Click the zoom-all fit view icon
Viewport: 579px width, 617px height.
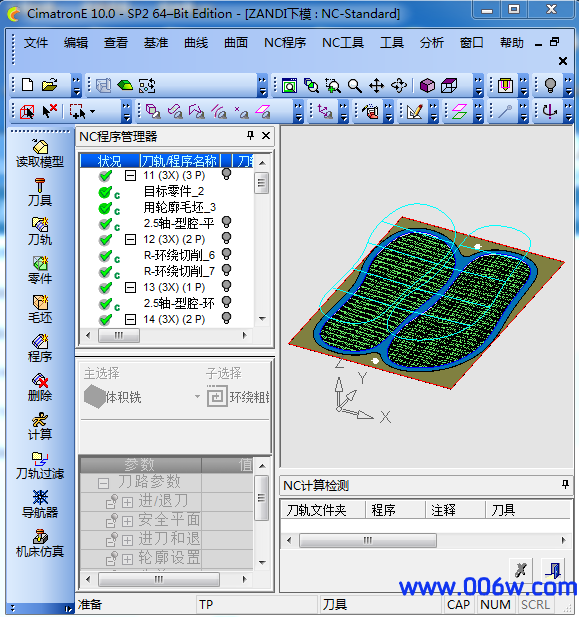[289, 85]
